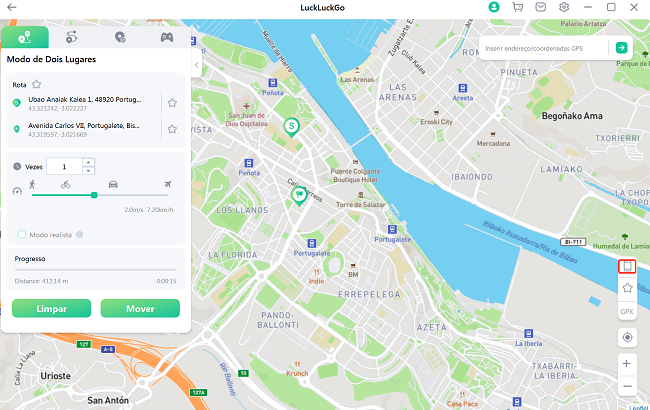The image size is (650, 410).
Task: Click the speed slider handle
Action: [x=94, y=195]
